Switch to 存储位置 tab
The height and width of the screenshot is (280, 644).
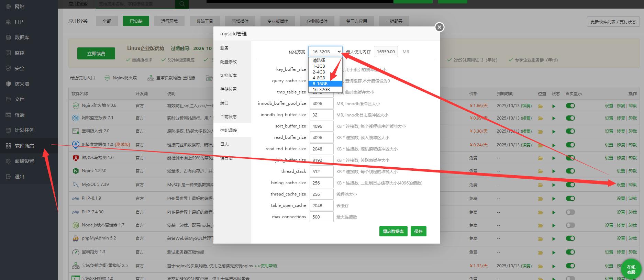point(232,89)
